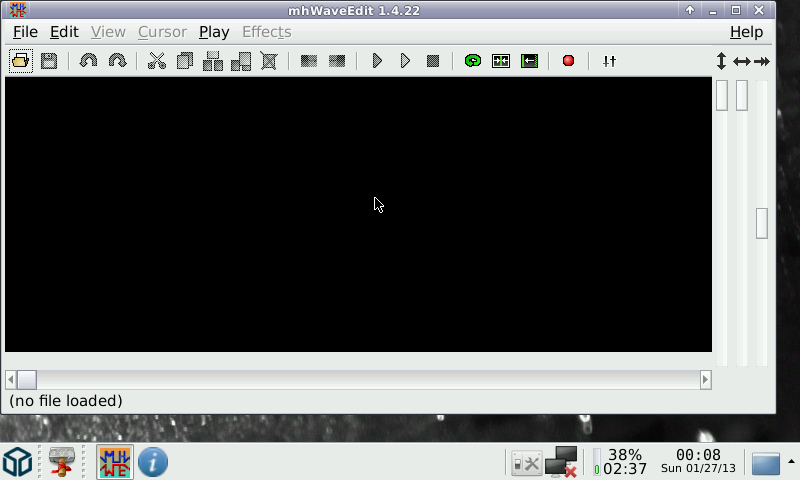Expand the Edit menu
Image resolution: width=800 pixels, height=480 pixels.
point(64,32)
